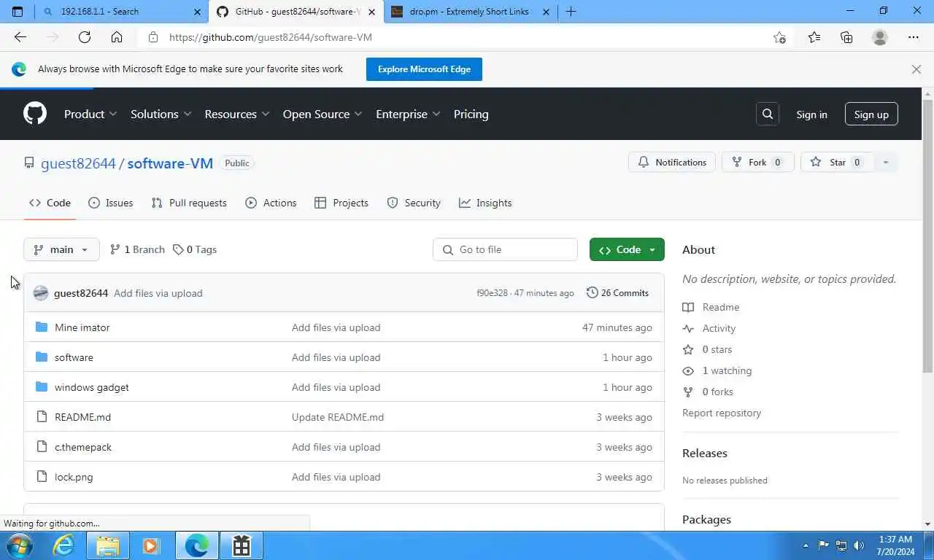Fork the repository button
This screenshot has height=560, width=934.
[757, 163]
